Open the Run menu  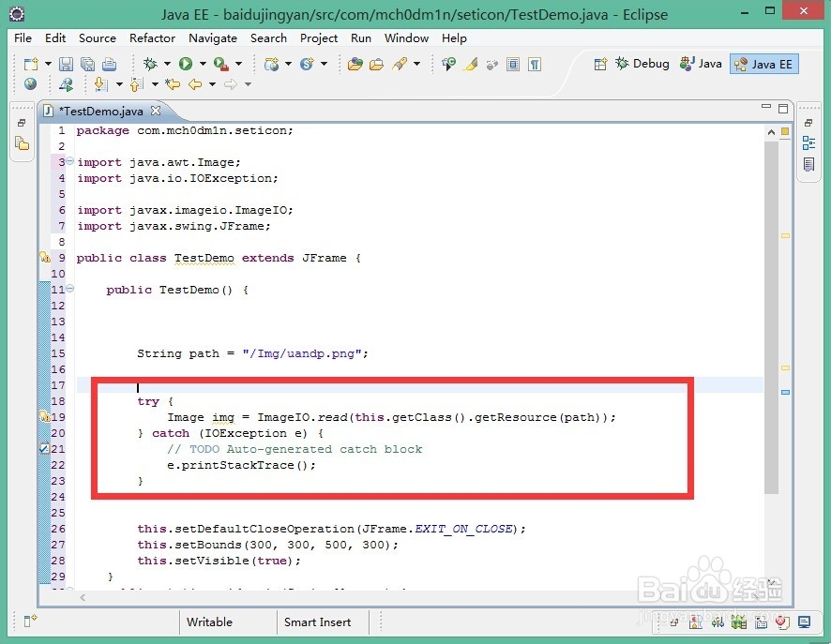[361, 38]
